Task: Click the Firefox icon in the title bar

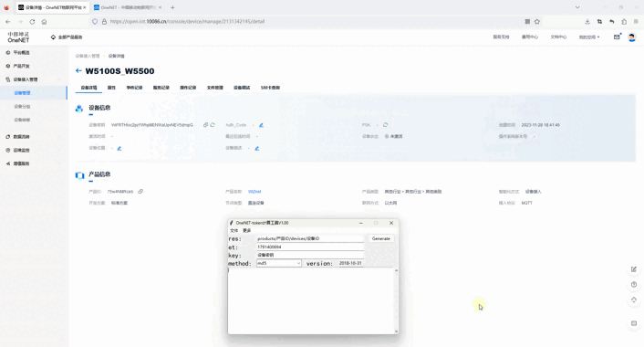Action: 6,7
